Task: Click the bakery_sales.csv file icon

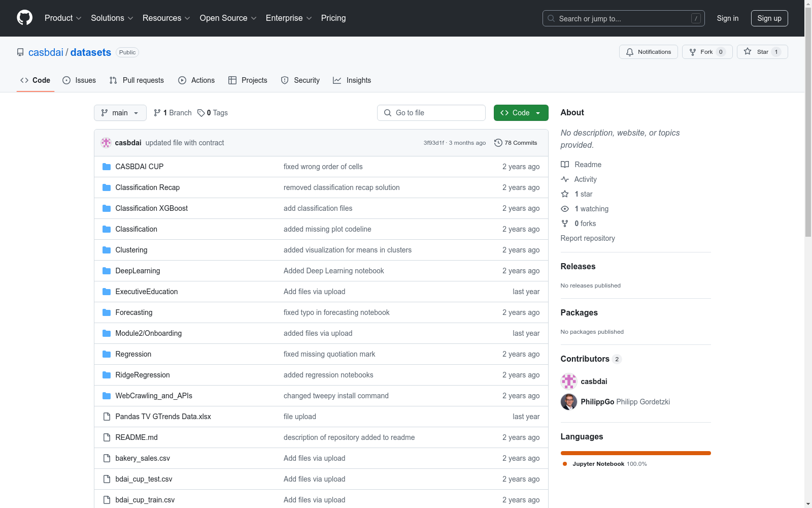Action: point(107,458)
